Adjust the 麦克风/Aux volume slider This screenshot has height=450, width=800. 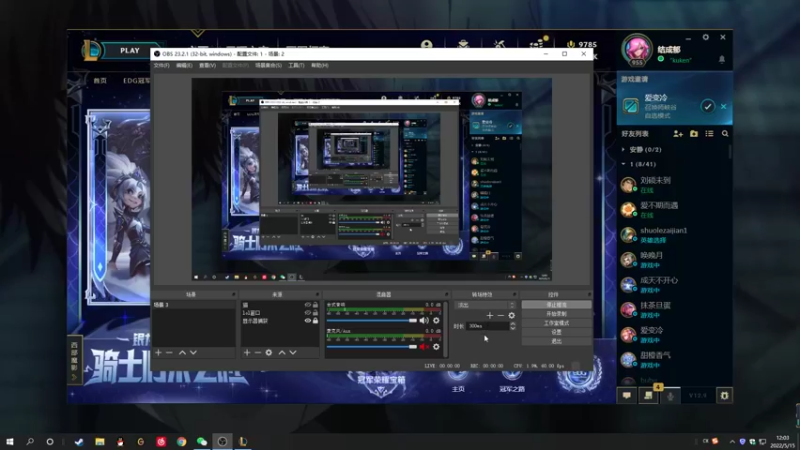click(x=371, y=347)
